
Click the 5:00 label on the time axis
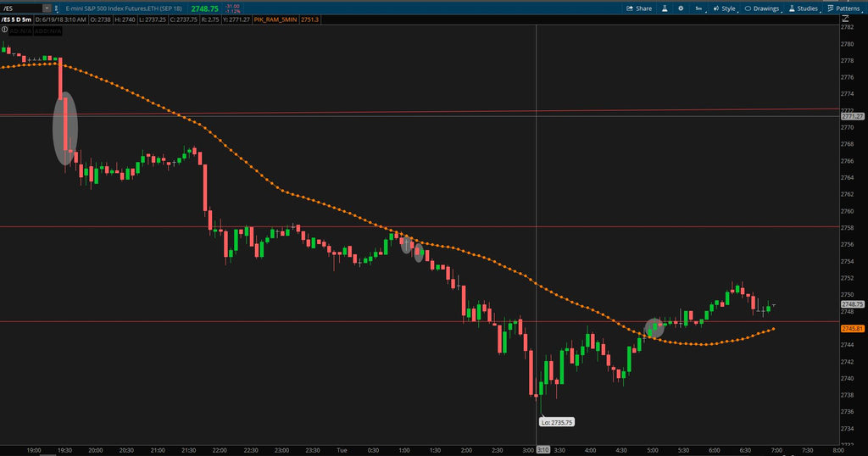653,450
